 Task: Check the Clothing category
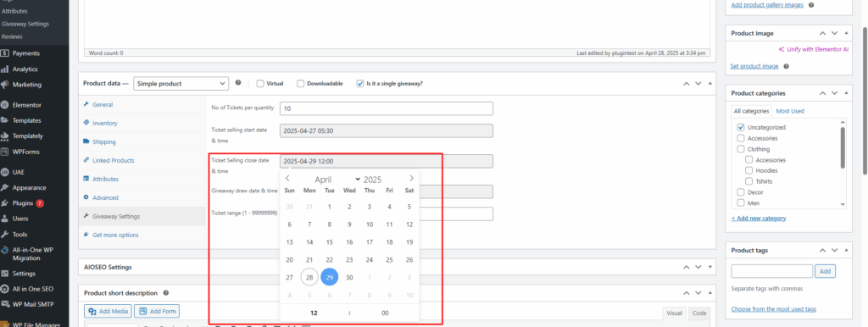coord(741,149)
